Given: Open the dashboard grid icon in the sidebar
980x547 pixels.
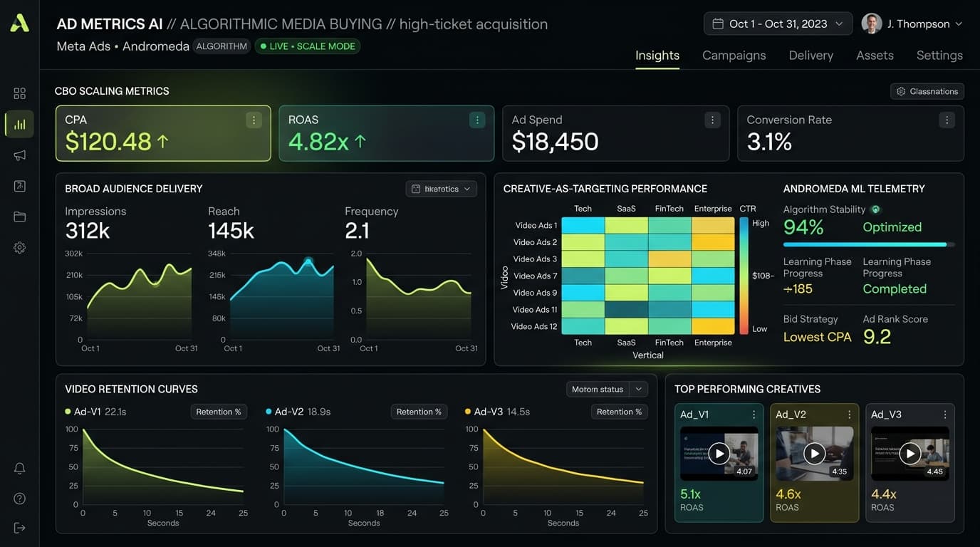Looking at the screenshot, I should click(20, 93).
